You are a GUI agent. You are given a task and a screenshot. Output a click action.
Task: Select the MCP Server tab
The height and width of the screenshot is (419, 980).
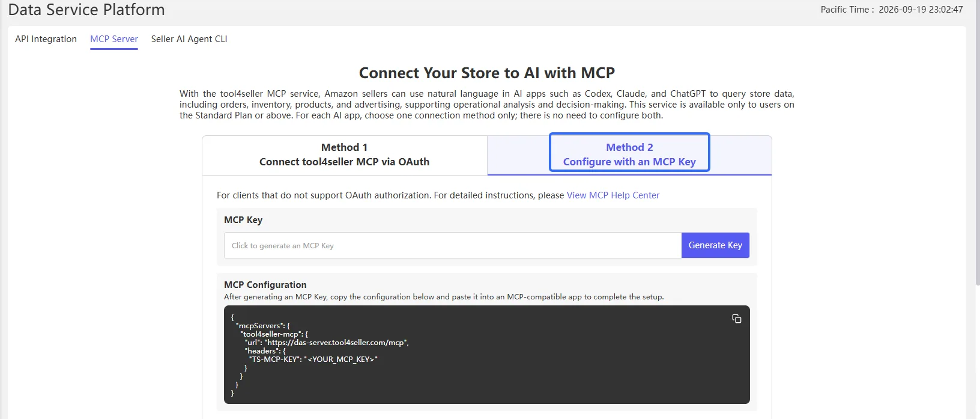(x=114, y=39)
